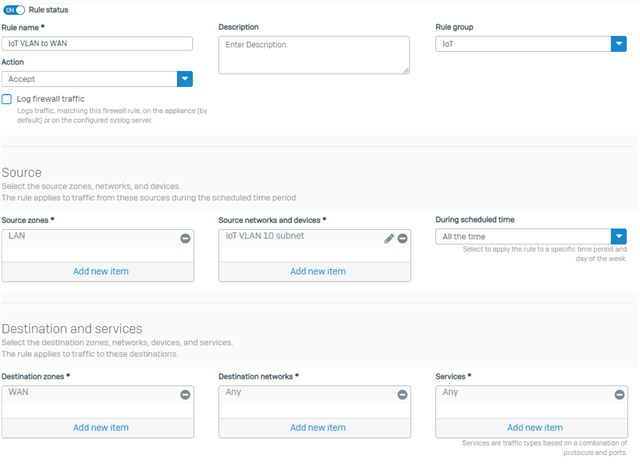Add new item to Source networks and devices
This screenshot has width=640, height=465.
coord(318,271)
